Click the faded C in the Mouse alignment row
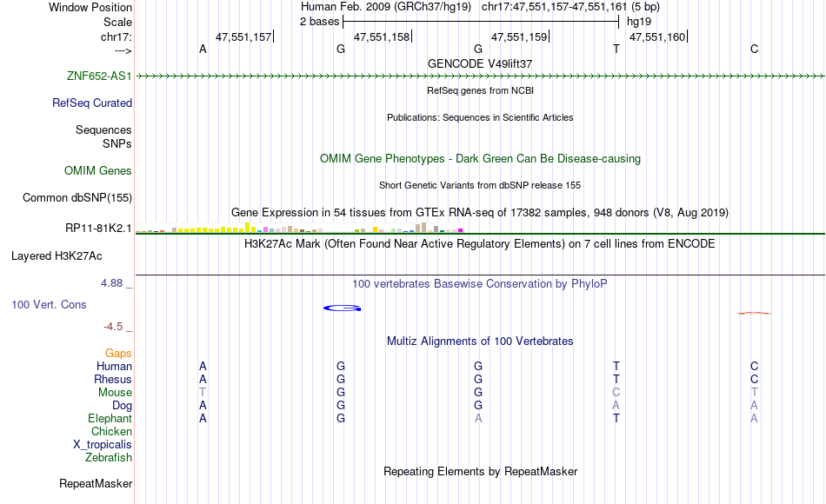The height and width of the screenshot is (504, 826). (x=616, y=393)
